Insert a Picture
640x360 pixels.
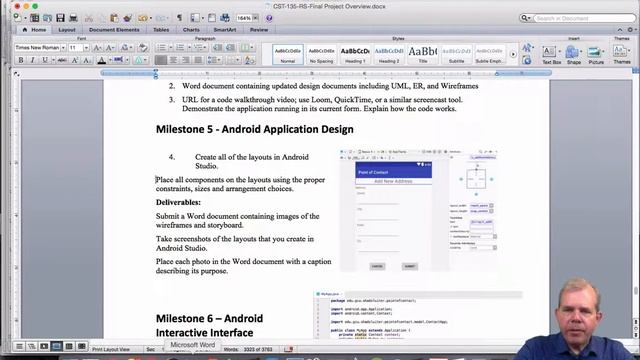[596, 55]
